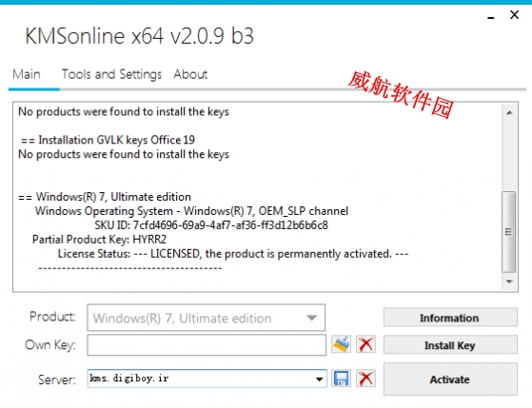Image resolution: width=532 pixels, height=408 pixels.
Task: Click the log scrollbar thumb
Action: (x=509, y=232)
